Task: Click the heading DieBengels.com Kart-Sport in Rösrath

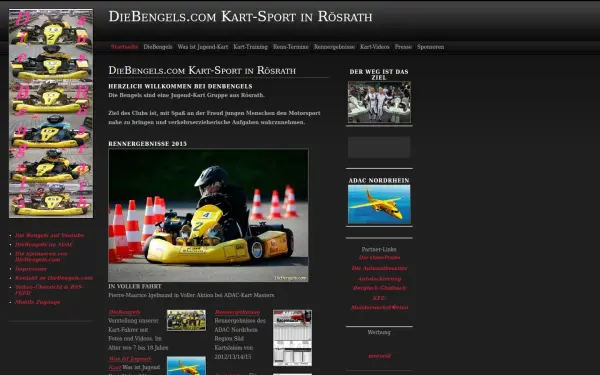Action: click(202, 70)
